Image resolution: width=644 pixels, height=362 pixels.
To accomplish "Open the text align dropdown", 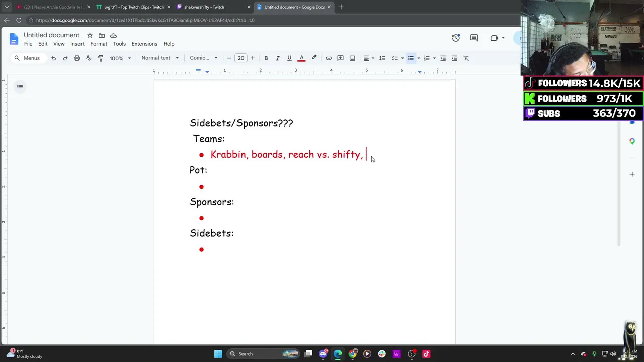I will click(x=369, y=58).
